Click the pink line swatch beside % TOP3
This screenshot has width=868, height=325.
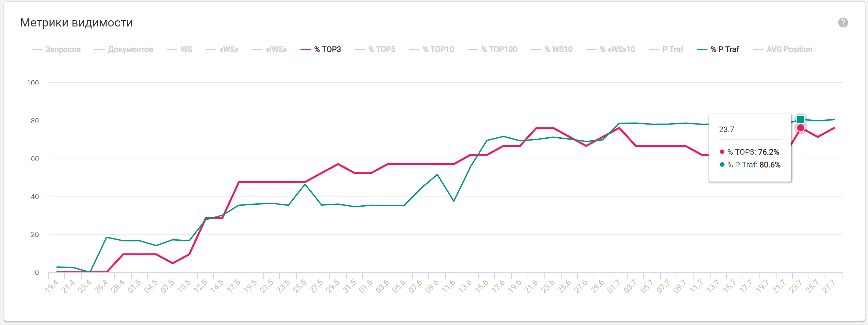coord(306,50)
